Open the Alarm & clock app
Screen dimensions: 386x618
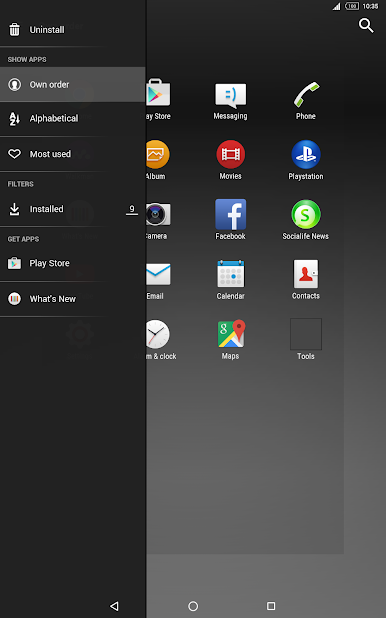[x=160, y=340]
